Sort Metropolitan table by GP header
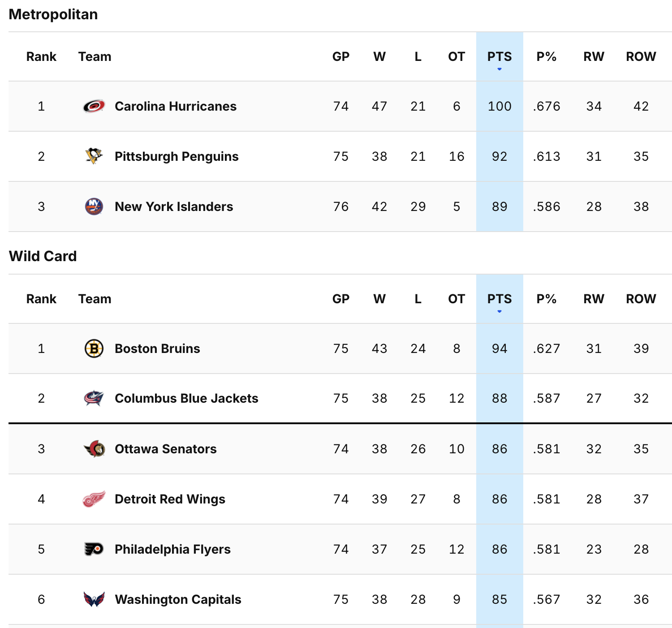This screenshot has height=628, width=672. [341, 57]
